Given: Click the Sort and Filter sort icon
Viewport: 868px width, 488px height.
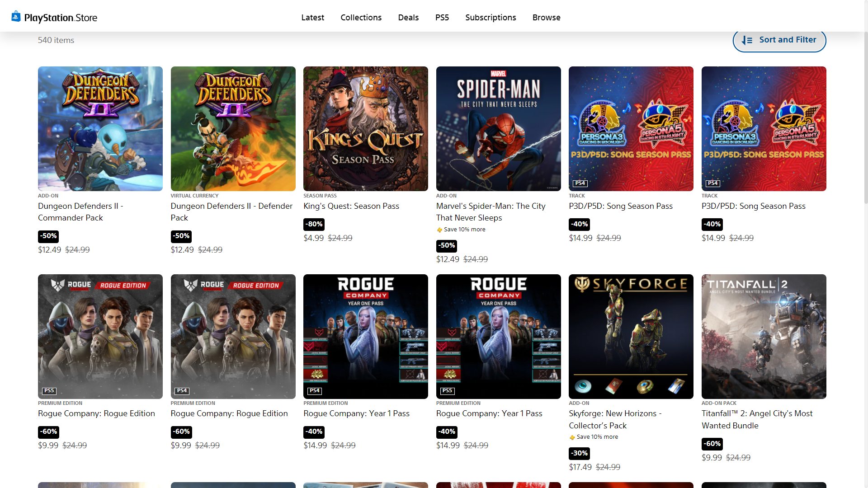Looking at the screenshot, I should [x=747, y=40].
